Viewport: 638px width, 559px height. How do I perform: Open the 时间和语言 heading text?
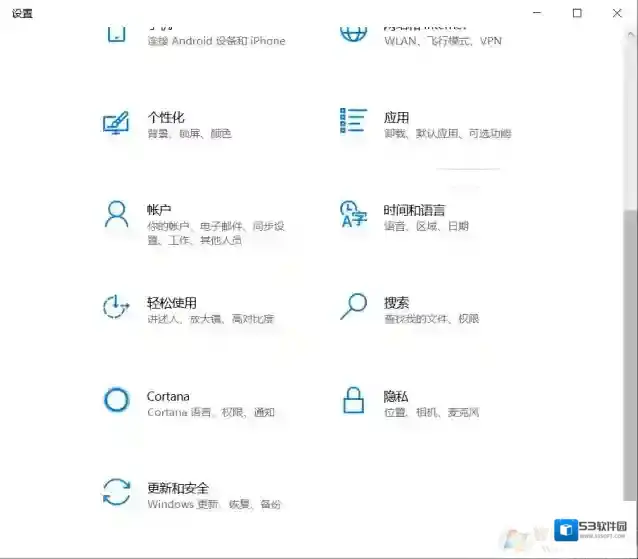click(x=414, y=210)
